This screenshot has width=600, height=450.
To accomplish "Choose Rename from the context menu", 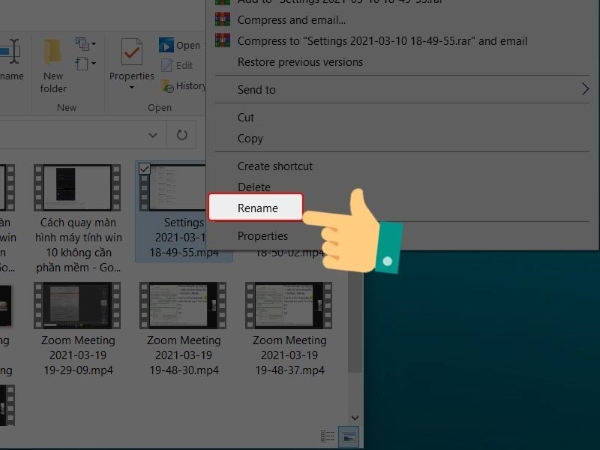I will click(256, 208).
